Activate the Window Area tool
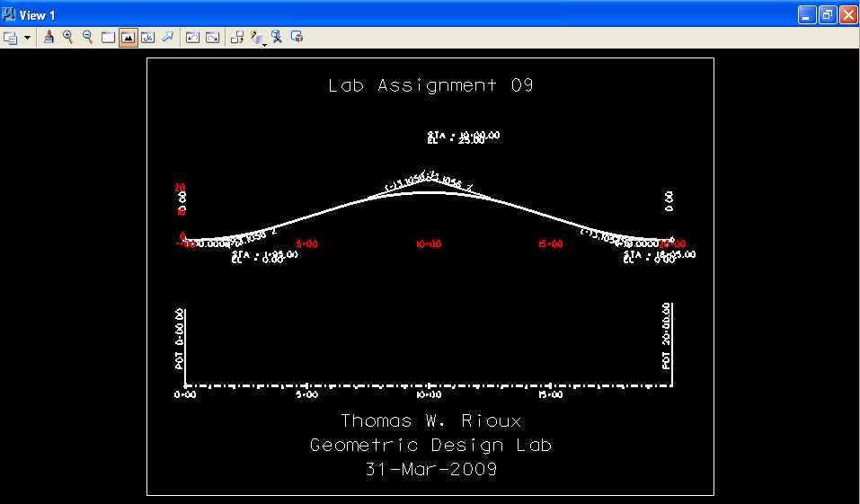 tap(108, 38)
